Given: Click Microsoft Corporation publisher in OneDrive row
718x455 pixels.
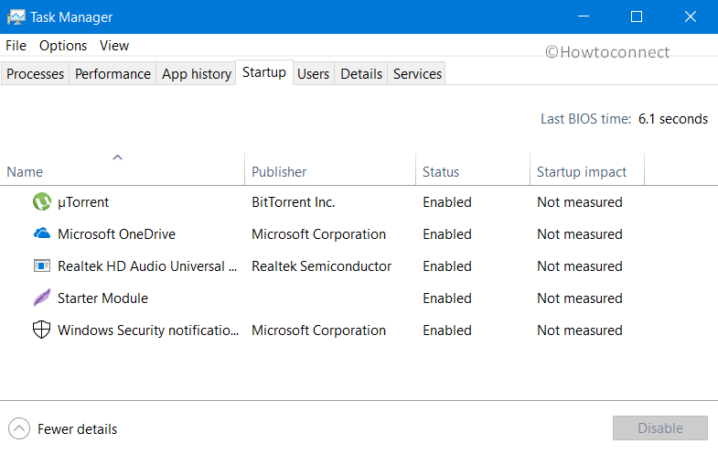Looking at the screenshot, I should tap(319, 234).
